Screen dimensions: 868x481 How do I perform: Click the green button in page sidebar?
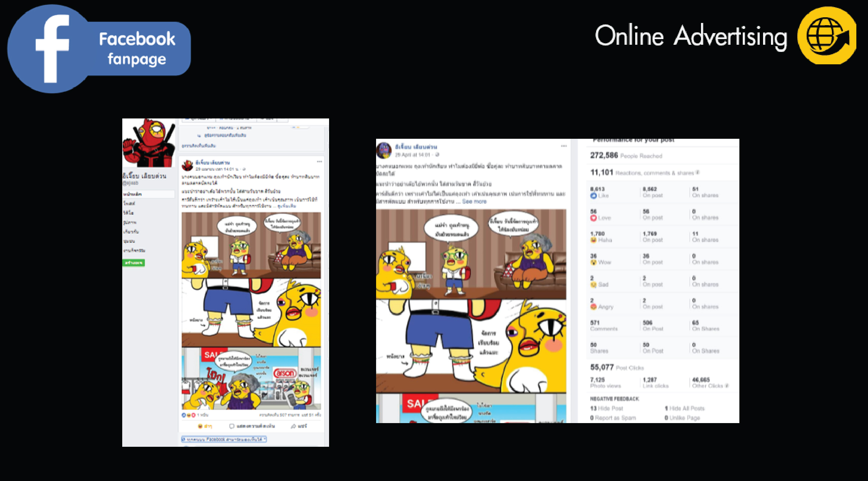[x=134, y=263]
